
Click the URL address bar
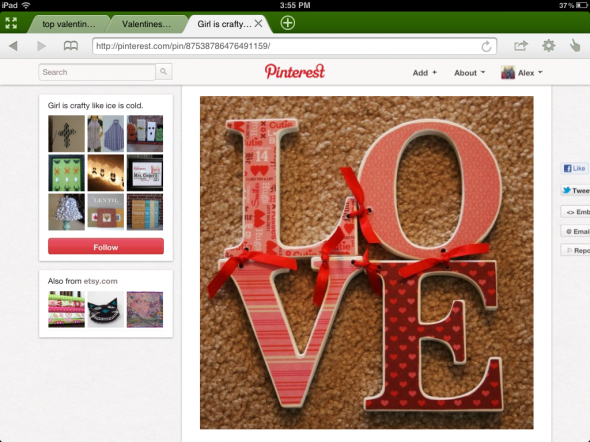[294, 46]
